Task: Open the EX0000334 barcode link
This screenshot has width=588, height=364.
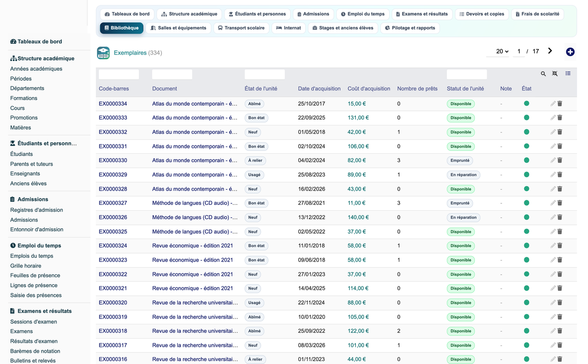Action: point(113,104)
